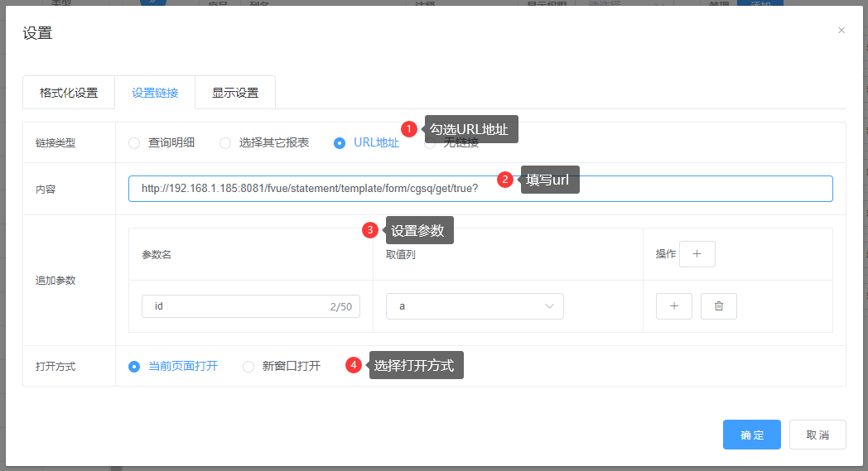The height and width of the screenshot is (471, 868).
Task: Switch to the 显示设置 tab
Action: click(235, 93)
